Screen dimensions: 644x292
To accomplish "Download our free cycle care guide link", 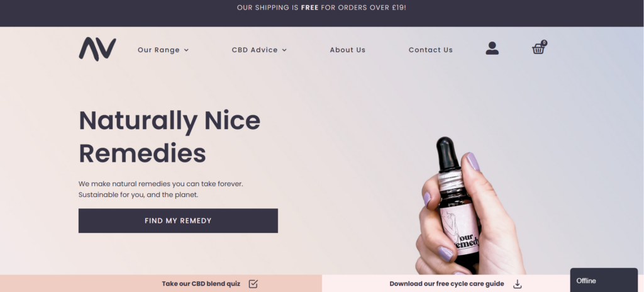I will coord(447,284).
